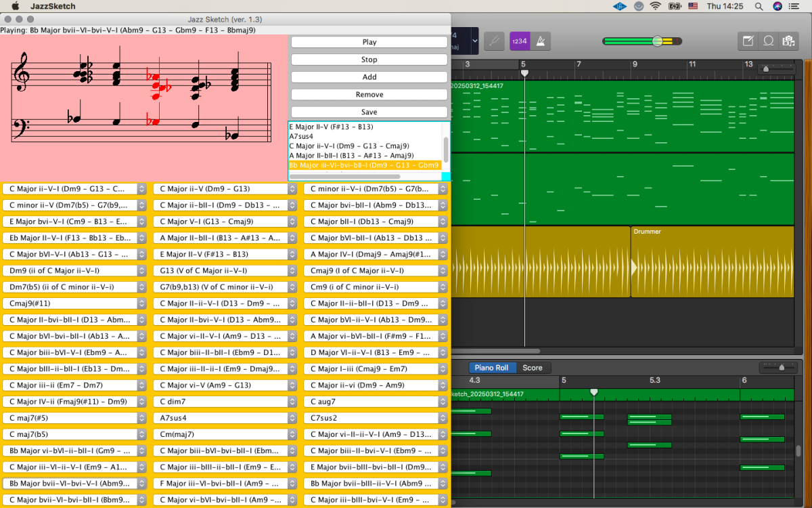Open 'C Major I-iii (Cmaj9 - Em7)' dropdown
812x508 pixels.
click(376, 369)
